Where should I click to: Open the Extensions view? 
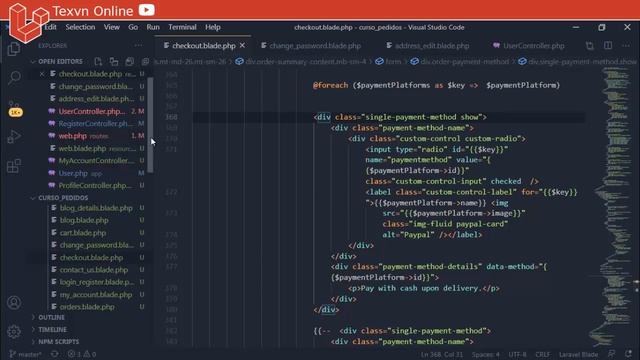(x=14, y=166)
